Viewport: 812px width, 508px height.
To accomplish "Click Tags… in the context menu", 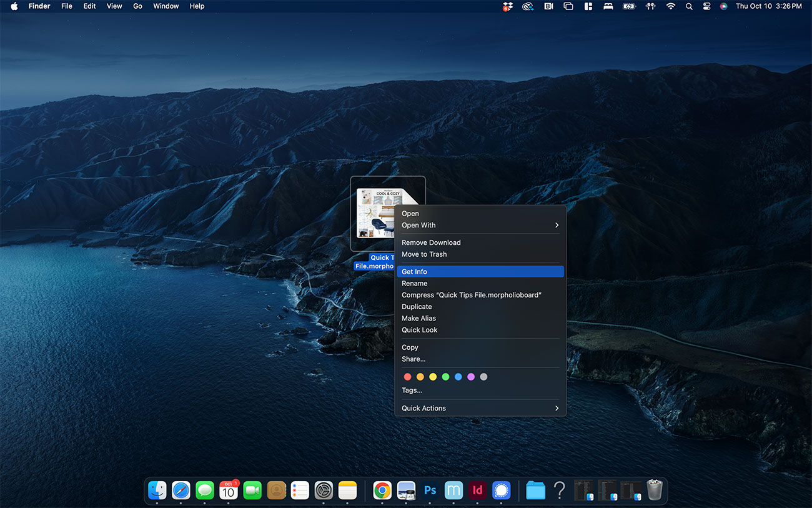I will click(x=412, y=391).
